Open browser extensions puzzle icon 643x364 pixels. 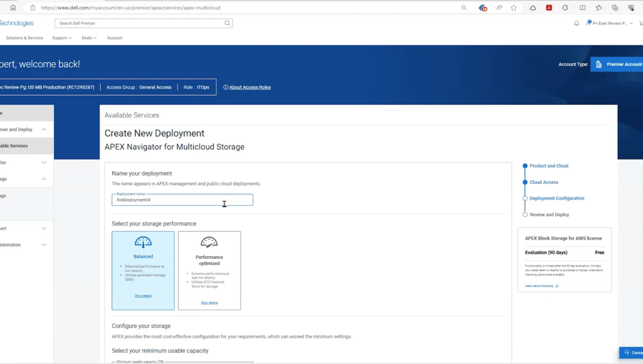[x=565, y=7]
